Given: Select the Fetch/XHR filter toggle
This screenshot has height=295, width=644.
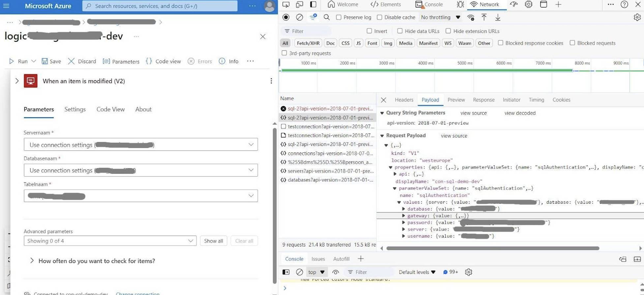Looking at the screenshot, I should coord(308,43).
